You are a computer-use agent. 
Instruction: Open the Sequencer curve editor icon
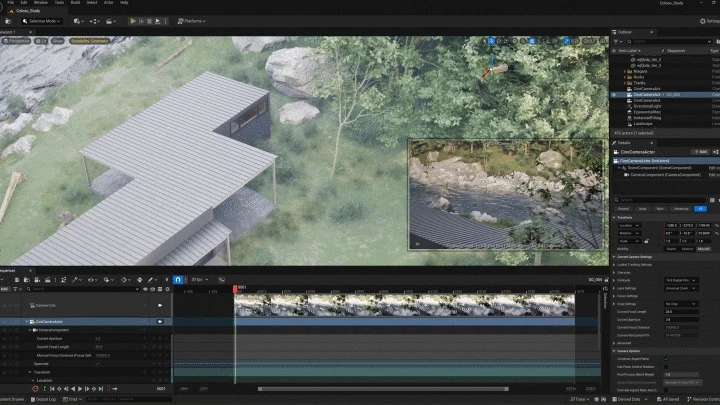pos(222,280)
